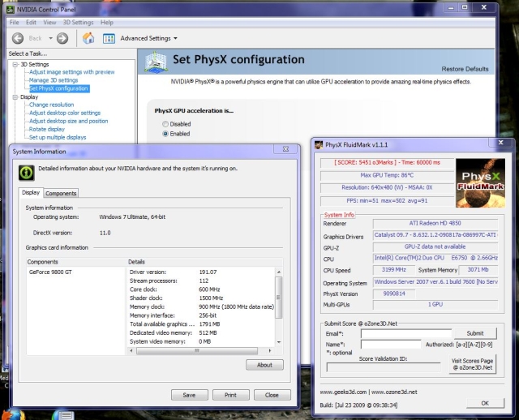Screen dimensions: 519x420
Task: Open the 3D Settings menu
Action: tap(78, 23)
